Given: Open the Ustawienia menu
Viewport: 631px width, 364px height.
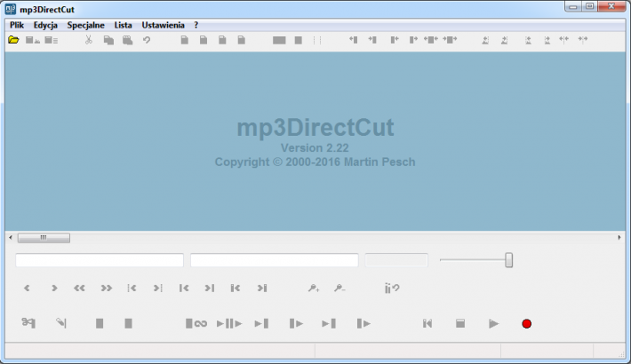Looking at the screenshot, I should point(163,25).
